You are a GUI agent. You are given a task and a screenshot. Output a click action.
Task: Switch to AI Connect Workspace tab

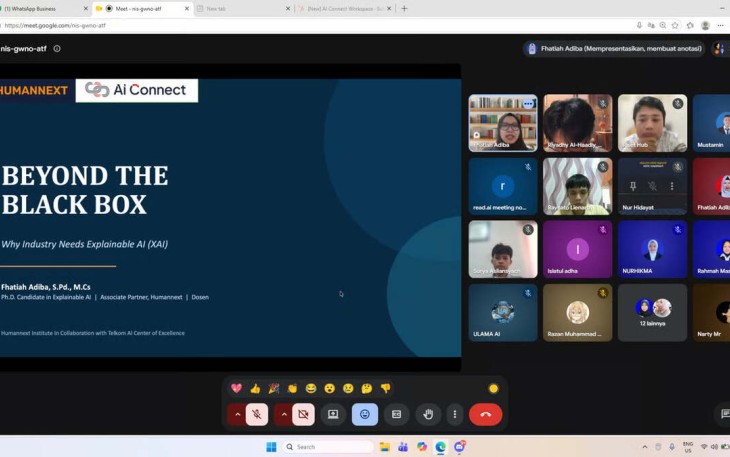pyautogui.click(x=345, y=8)
